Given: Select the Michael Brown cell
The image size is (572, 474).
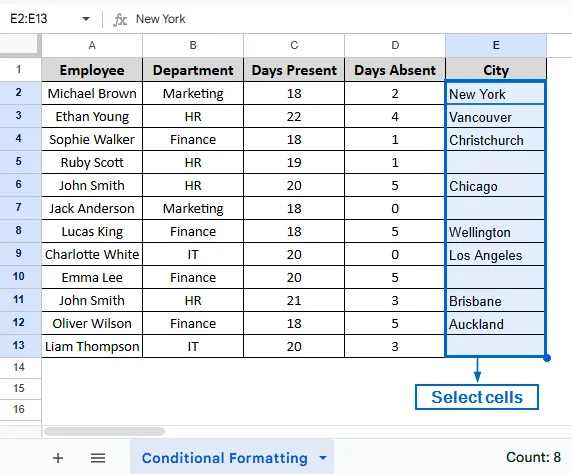Looking at the screenshot, I should (x=92, y=93).
